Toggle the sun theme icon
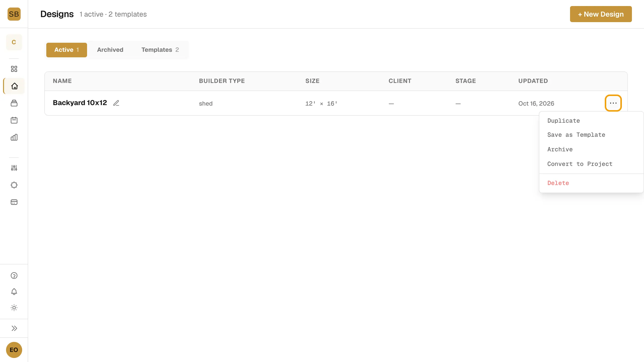 click(x=14, y=308)
